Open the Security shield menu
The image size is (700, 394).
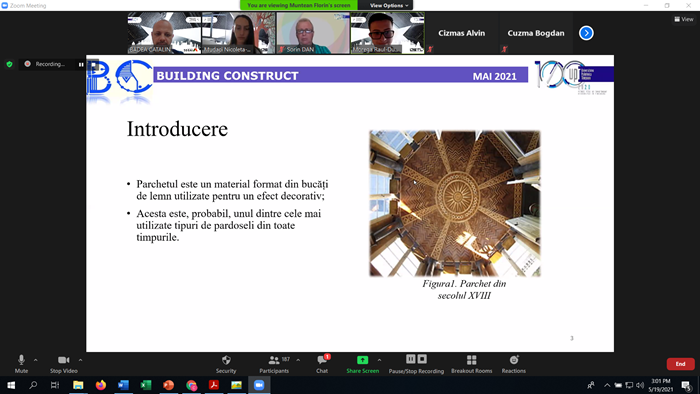[x=226, y=364]
